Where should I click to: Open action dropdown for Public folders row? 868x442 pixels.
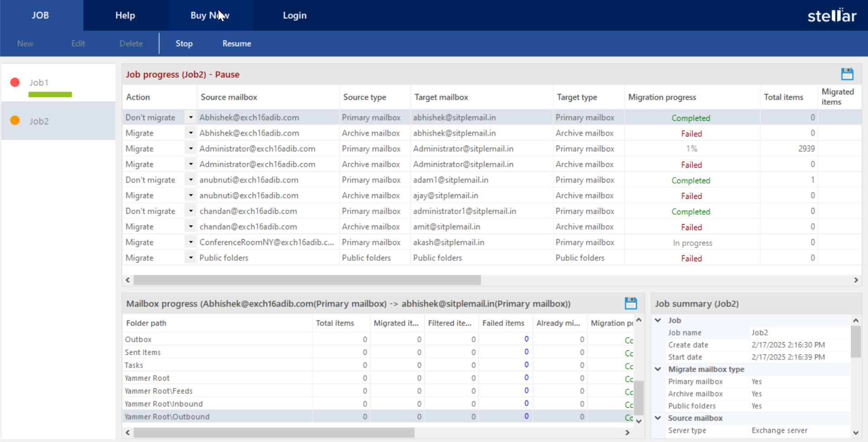click(190, 258)
